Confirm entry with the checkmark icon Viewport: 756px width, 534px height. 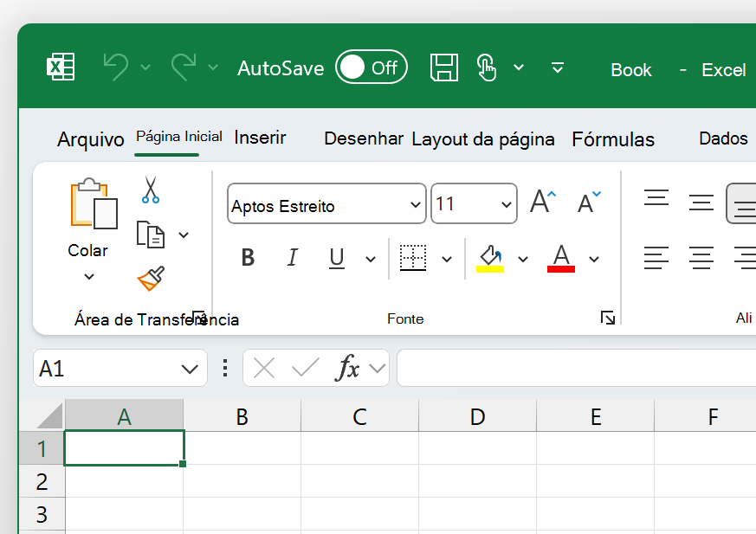click(306, 368)
